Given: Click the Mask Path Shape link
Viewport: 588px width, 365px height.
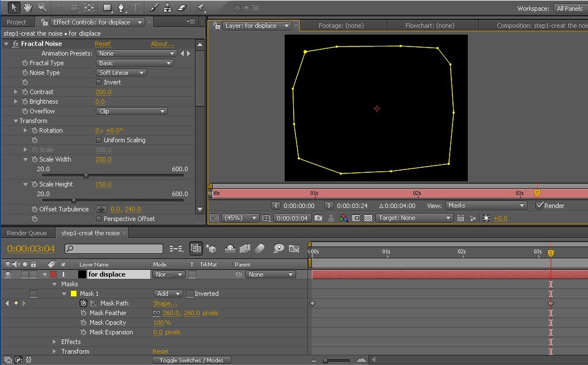Looking at the screenshot, I should 165,303.
